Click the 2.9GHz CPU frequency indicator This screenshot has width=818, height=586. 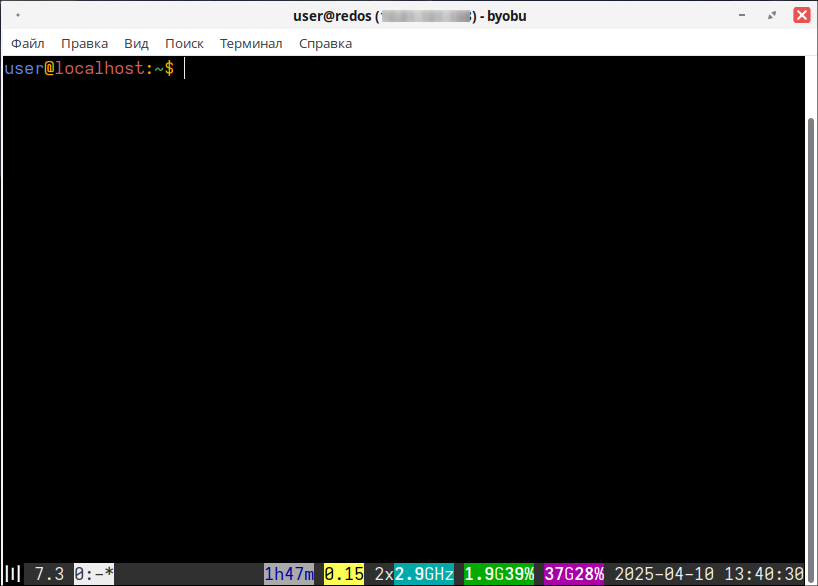pos(424,574)
